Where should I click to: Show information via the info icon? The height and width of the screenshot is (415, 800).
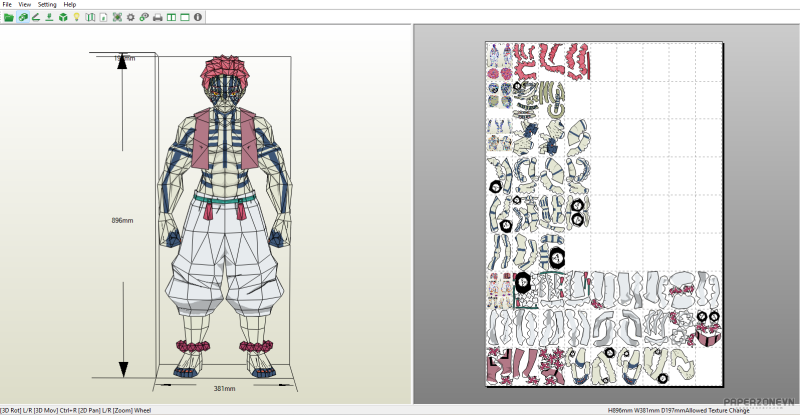tap(196, 17)
